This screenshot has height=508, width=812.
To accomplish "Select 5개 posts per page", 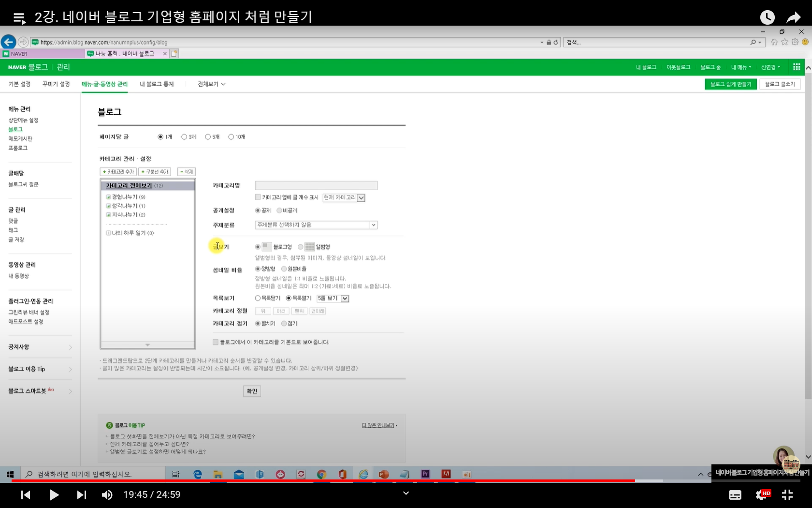I will click(x=208, y=137).
